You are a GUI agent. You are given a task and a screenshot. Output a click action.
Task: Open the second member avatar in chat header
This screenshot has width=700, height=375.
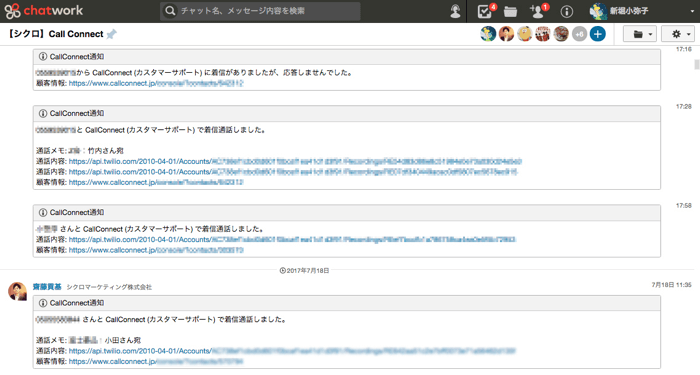click(x=506, y=34)
